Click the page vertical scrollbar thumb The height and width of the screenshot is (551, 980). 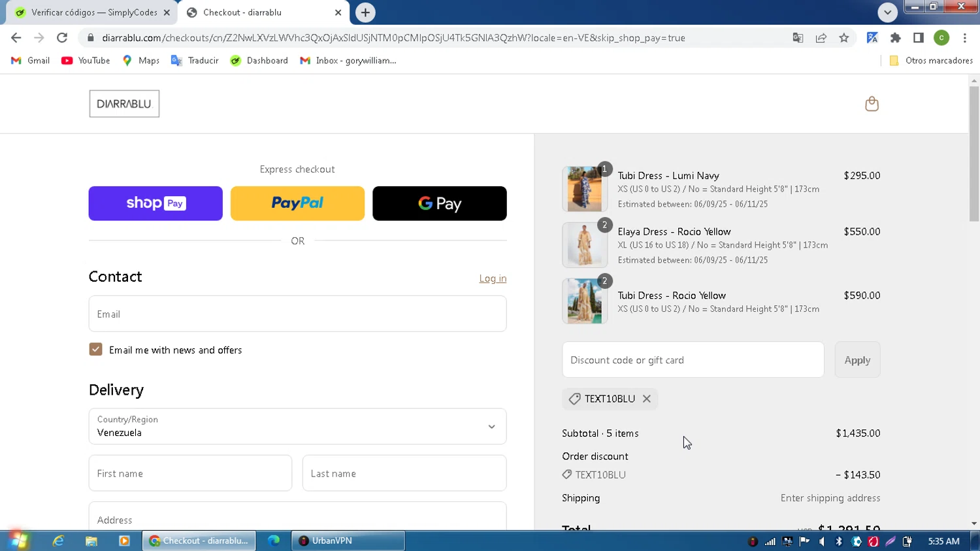tap(974, 154)
